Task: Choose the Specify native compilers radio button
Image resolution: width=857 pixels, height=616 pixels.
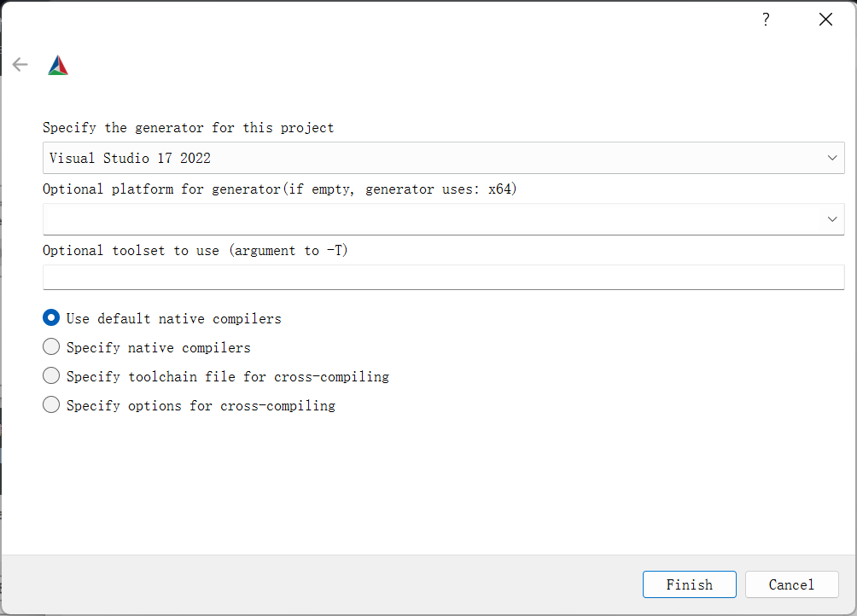Action: [x=52, y=347]
